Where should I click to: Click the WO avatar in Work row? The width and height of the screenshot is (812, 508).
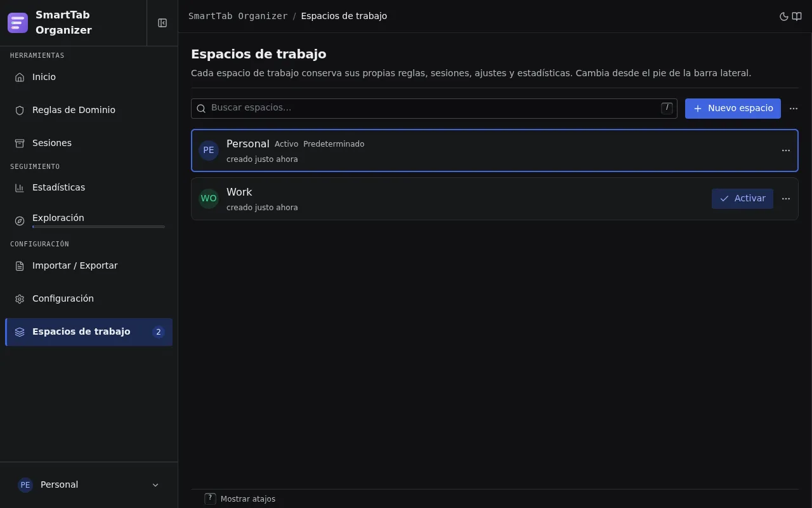209,199
